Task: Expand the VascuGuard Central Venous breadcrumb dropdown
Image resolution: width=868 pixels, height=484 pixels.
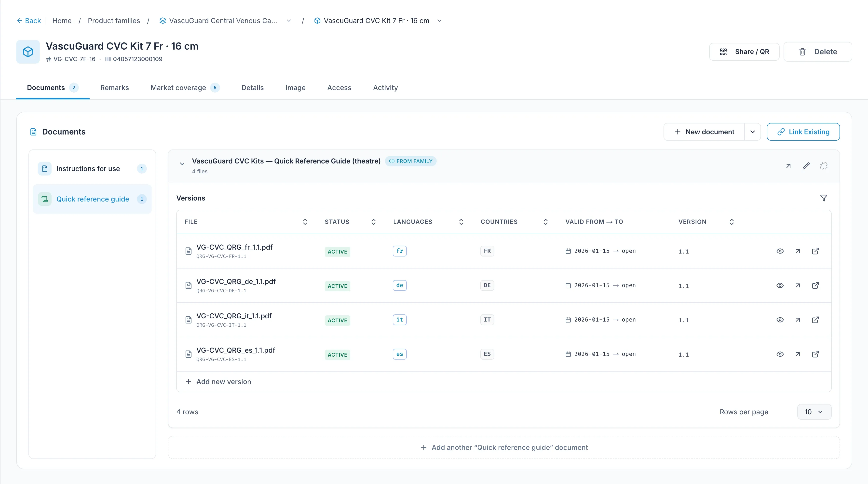Action: point(289,21)
